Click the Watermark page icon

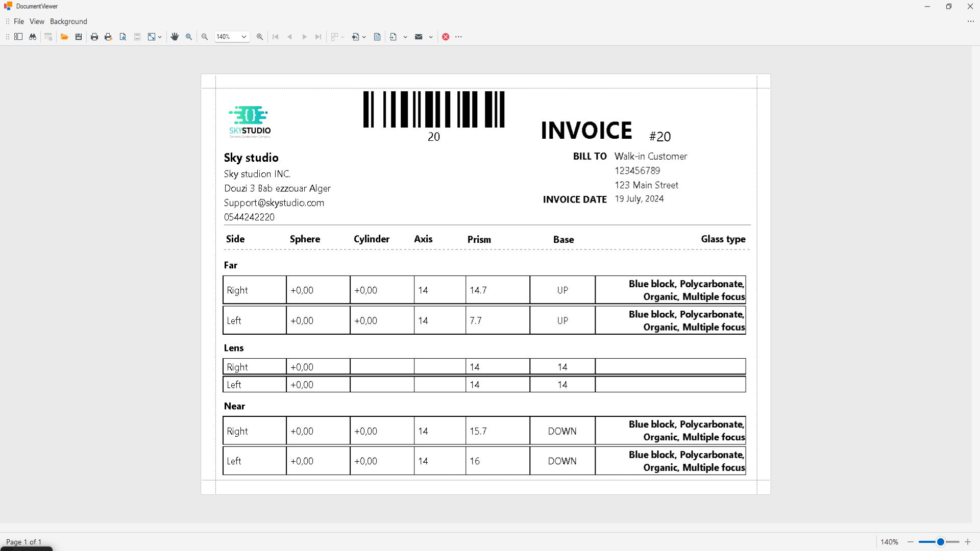click(x=377, y=37)
